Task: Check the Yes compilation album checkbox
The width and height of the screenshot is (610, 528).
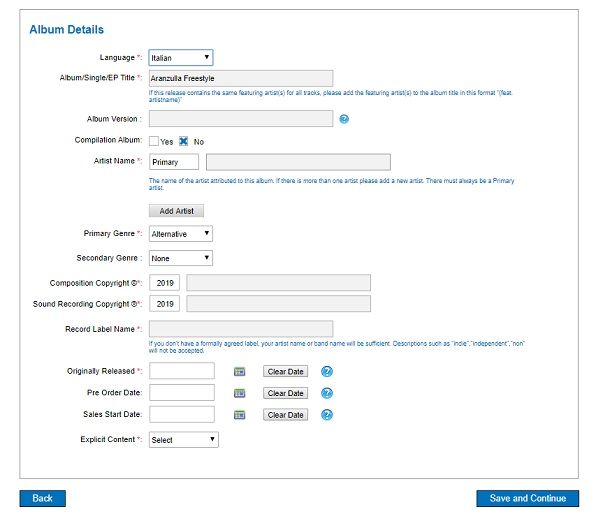Action: [154, 141]
